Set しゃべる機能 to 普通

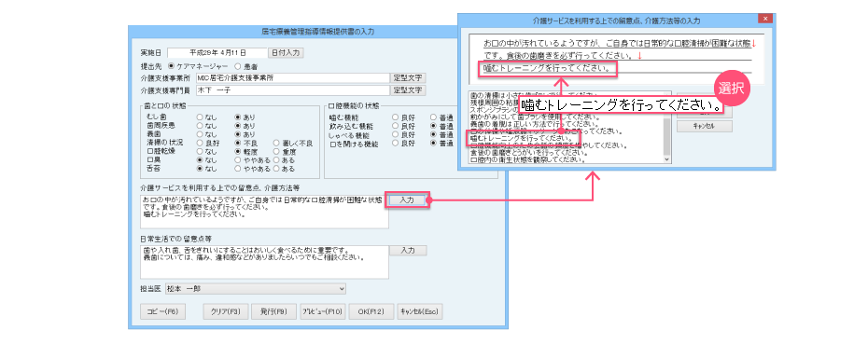point(433,135)
